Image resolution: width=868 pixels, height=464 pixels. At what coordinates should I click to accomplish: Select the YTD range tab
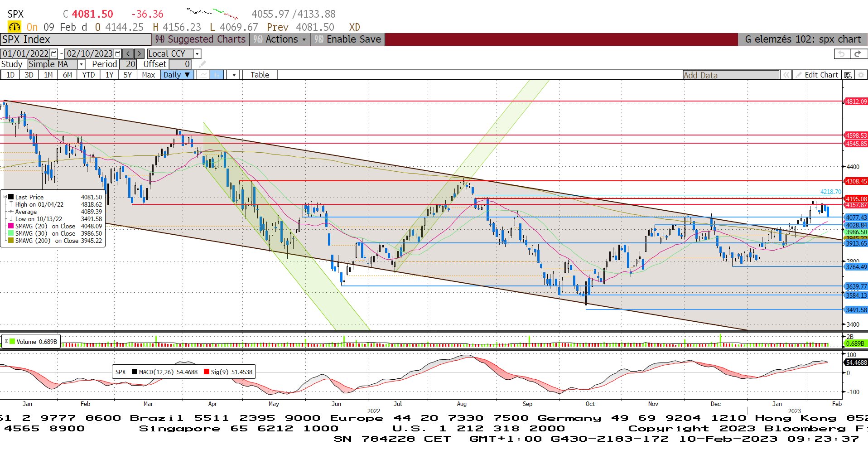click(88, 75)
